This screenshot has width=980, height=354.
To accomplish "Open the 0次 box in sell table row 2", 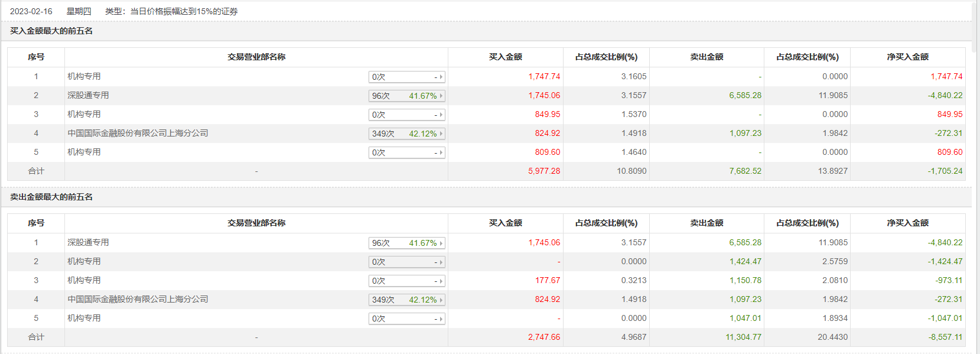I will (406, 262).
